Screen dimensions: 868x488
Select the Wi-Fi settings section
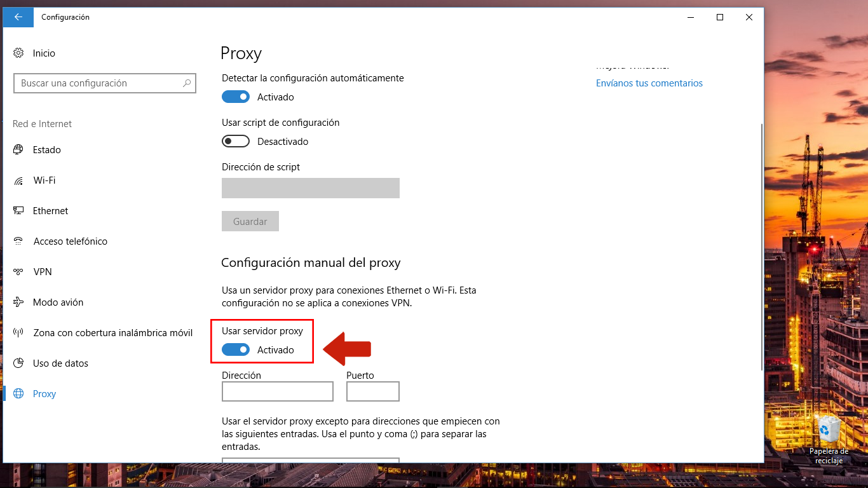tap(44, 180)
